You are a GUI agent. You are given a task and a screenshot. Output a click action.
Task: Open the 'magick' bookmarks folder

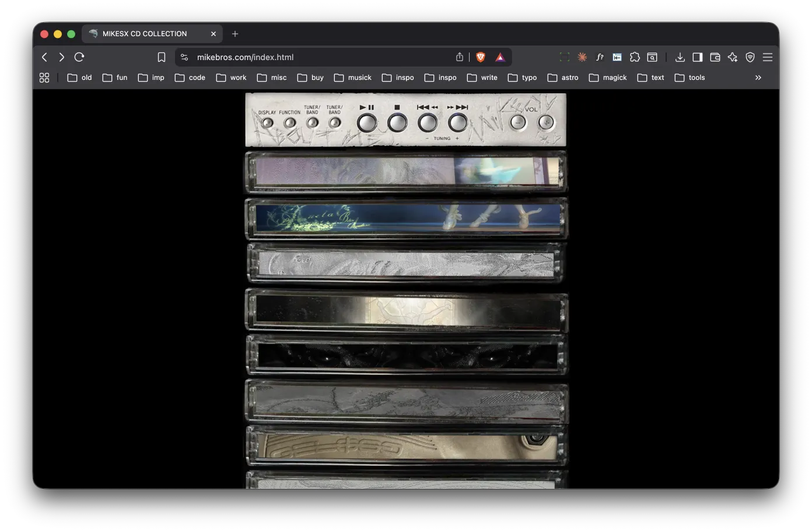point(608,78)
